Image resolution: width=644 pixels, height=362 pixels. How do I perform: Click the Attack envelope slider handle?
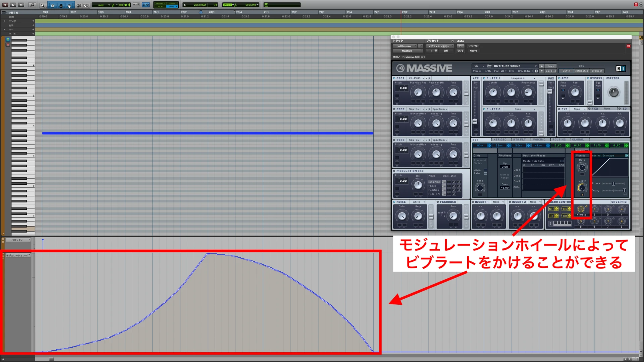click(x=613, y=184)
